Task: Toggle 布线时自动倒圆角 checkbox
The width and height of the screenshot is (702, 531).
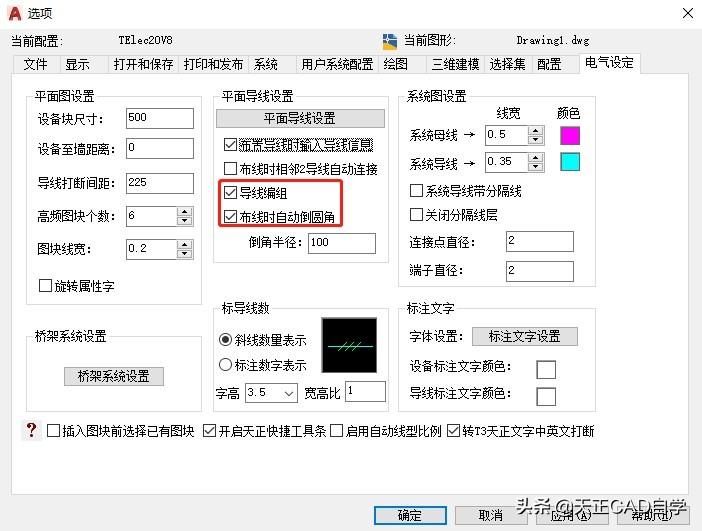Action: tap(232, 216)
